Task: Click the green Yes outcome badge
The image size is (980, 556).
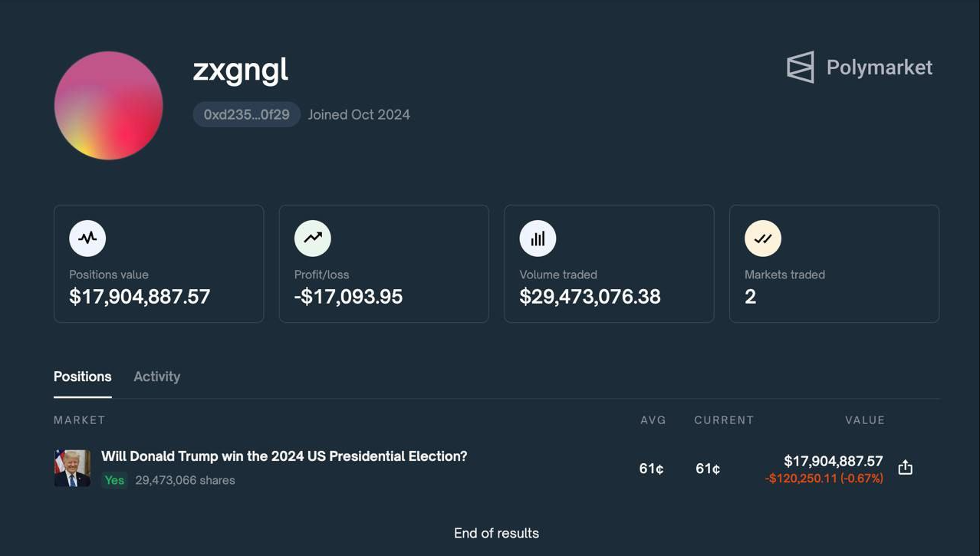Action: pos(114,480)
